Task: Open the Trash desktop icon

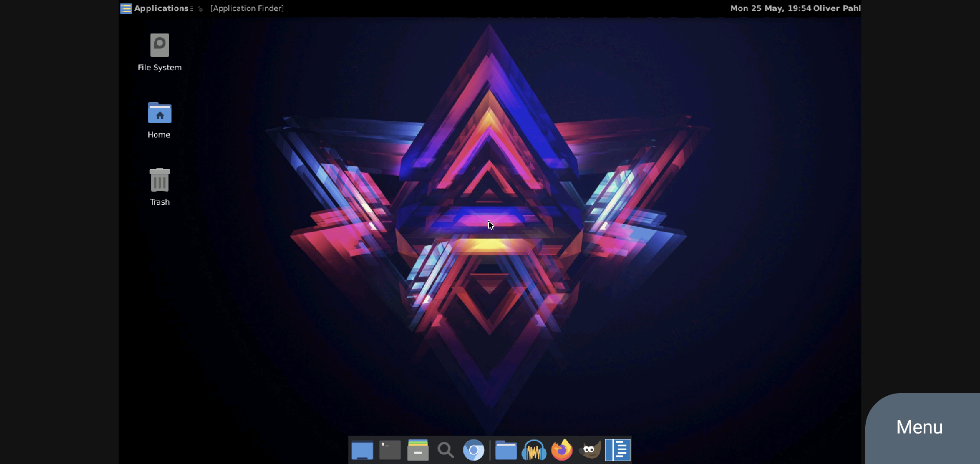Action: point(159,180)
